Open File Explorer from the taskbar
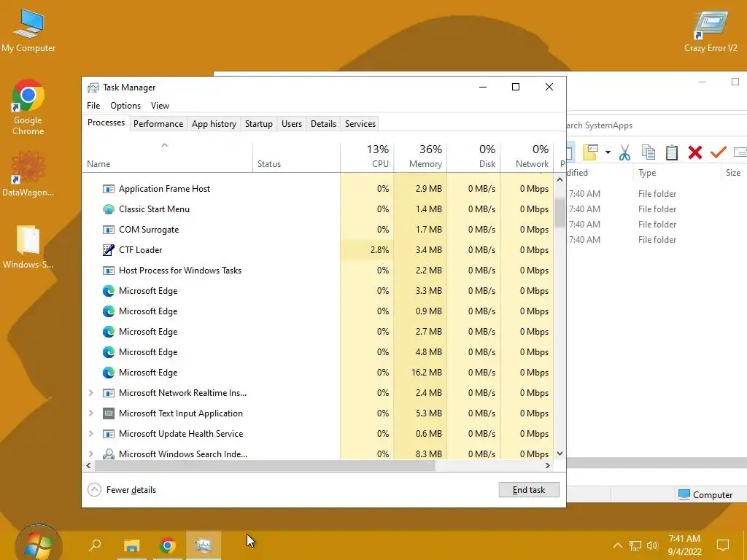747x560 pixels. point(131,545)
